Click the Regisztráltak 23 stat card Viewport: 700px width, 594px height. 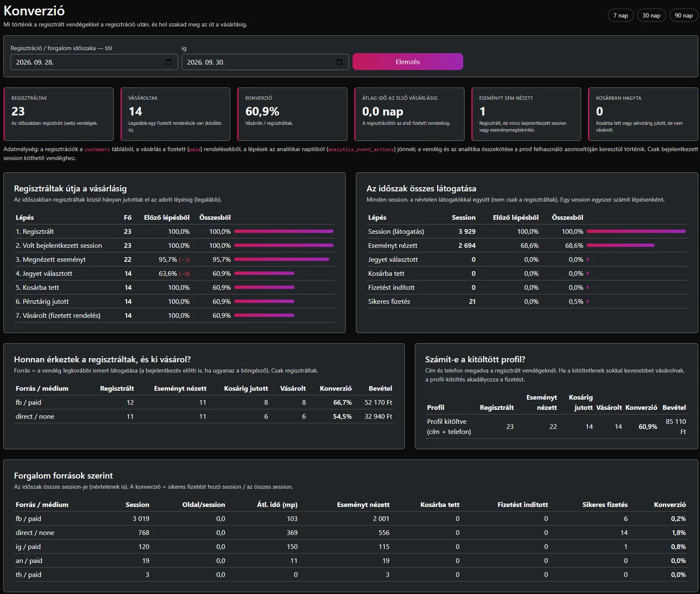point(59,114)
